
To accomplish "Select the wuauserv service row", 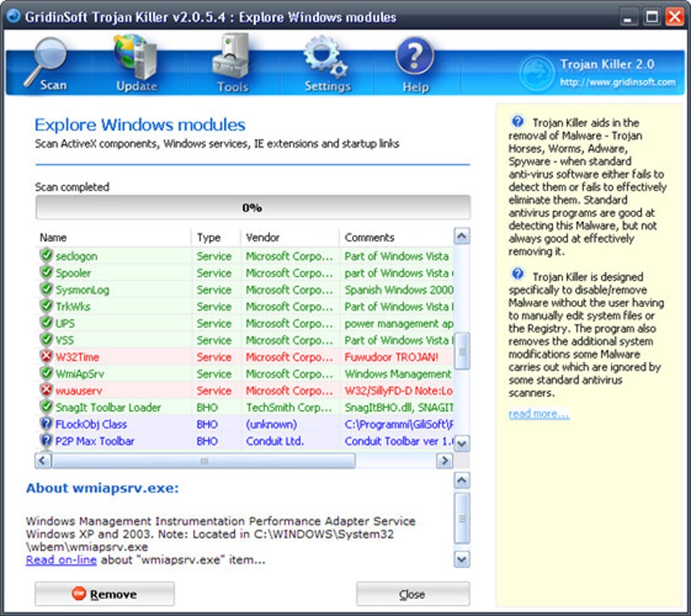I will coord(244,390).
